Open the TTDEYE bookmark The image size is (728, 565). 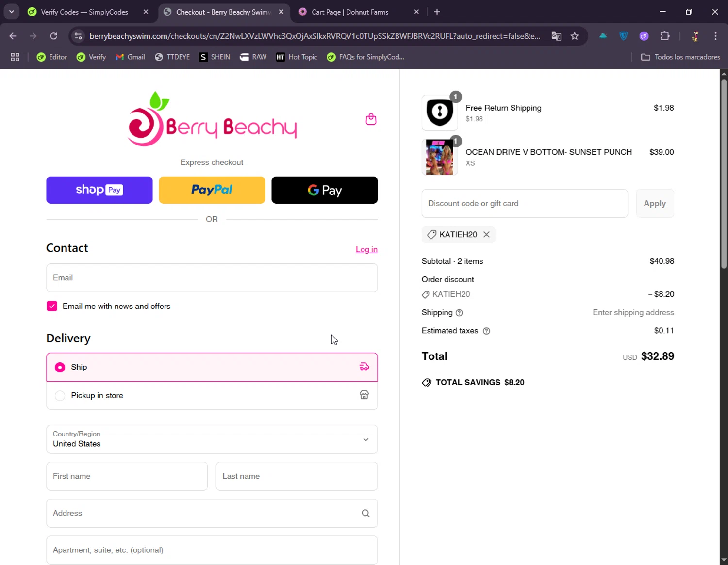click(x=172, y=57)
